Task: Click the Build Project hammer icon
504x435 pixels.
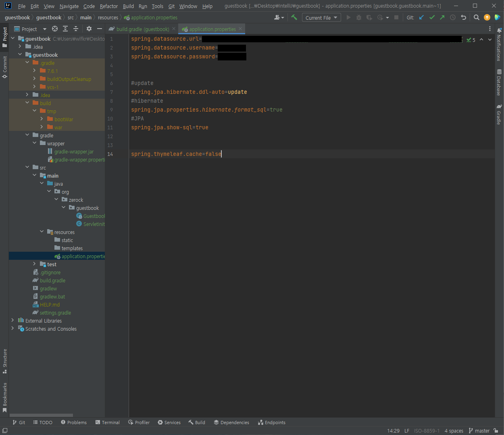Action: pos(294,17)
